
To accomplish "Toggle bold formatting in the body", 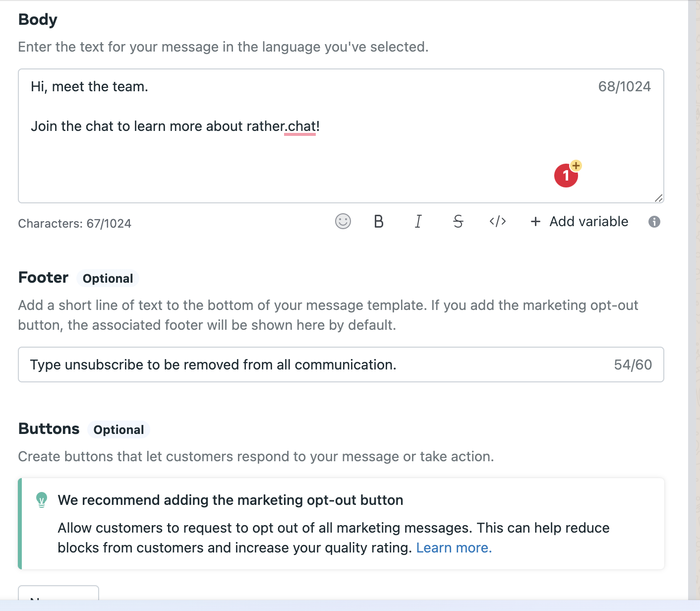I will tap(379, 221).
